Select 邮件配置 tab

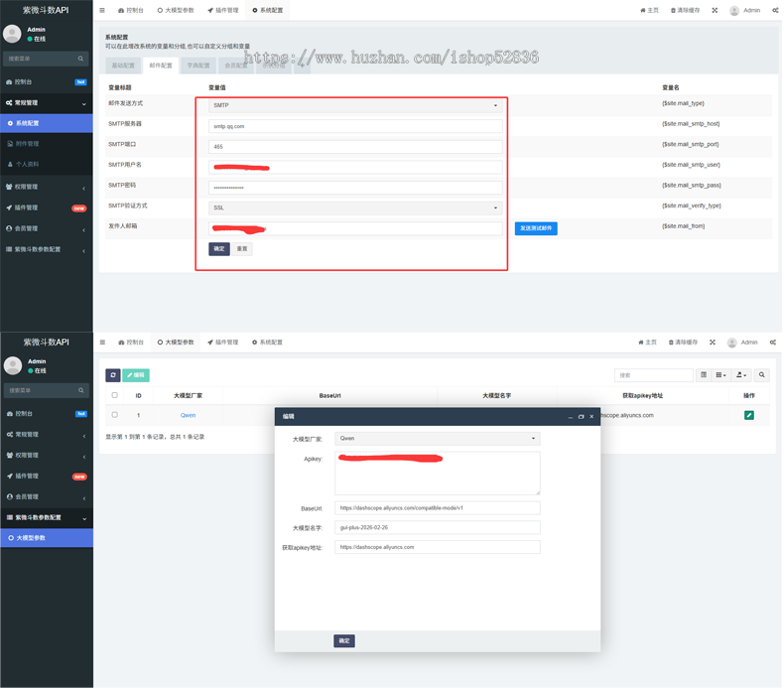[x=161, y=66]
